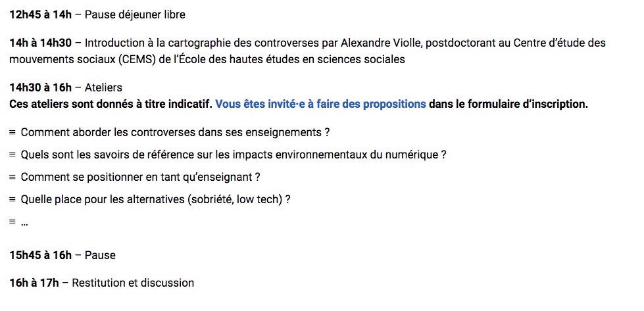Click bullet icon before "Comment se positionner"
This screenshot has width=644, height=311.
(x=12, y=178)
